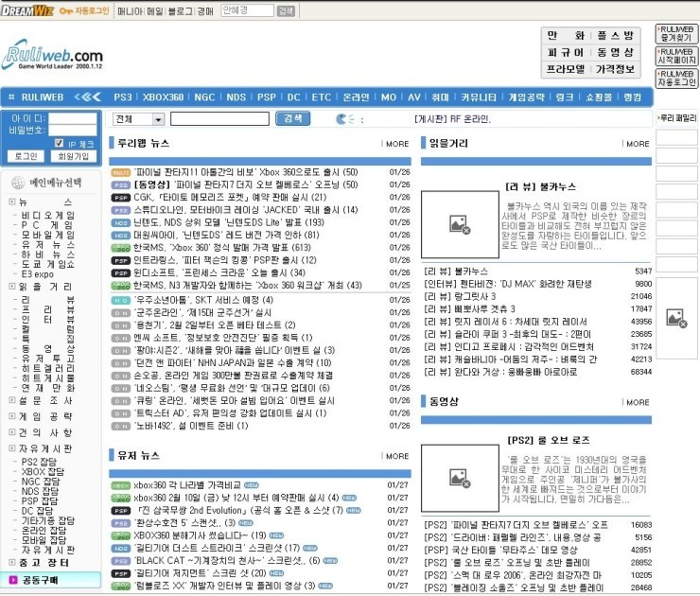
Task: Click the 로그인 button
Action: [x=26, y=156]
